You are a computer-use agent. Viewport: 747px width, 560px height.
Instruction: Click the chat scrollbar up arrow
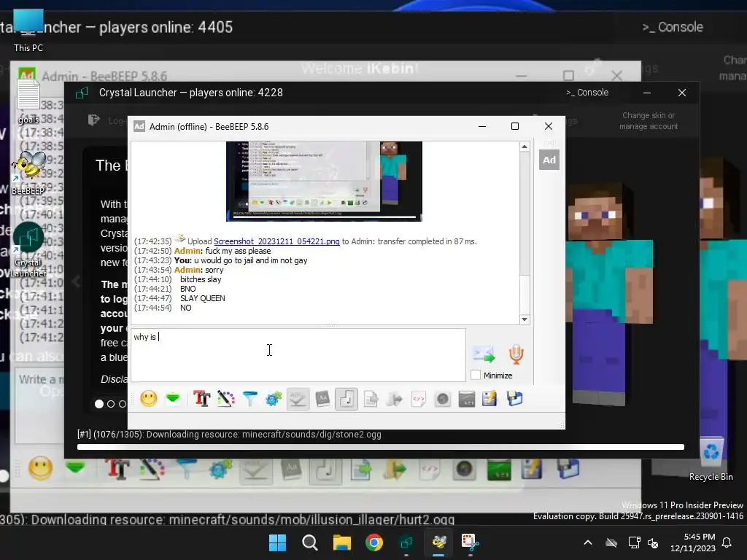525,147
